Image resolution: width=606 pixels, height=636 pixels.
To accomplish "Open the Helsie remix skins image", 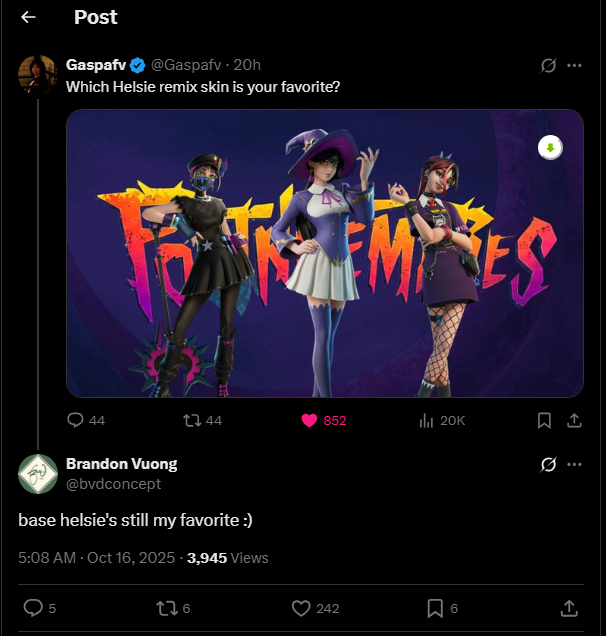I will 325,254.
